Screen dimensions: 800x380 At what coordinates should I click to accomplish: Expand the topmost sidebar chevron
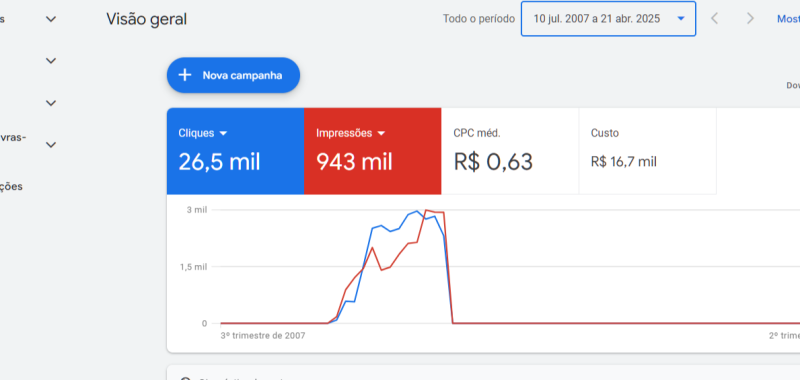[51, 19]
